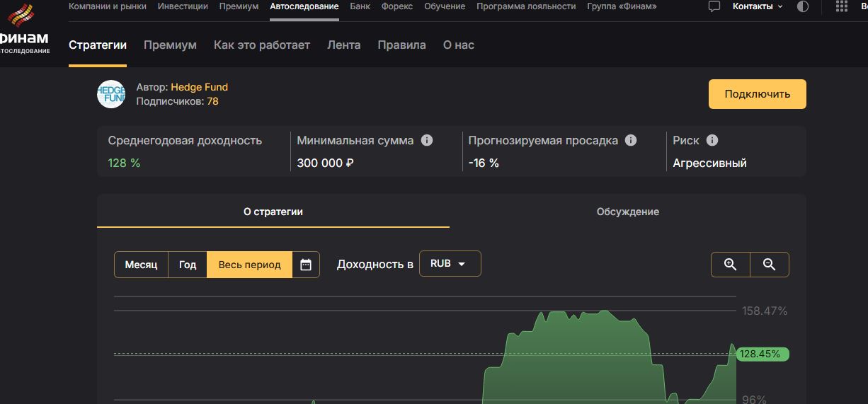
Task: Click the 158.47% axis label
Action: [765, 311]
